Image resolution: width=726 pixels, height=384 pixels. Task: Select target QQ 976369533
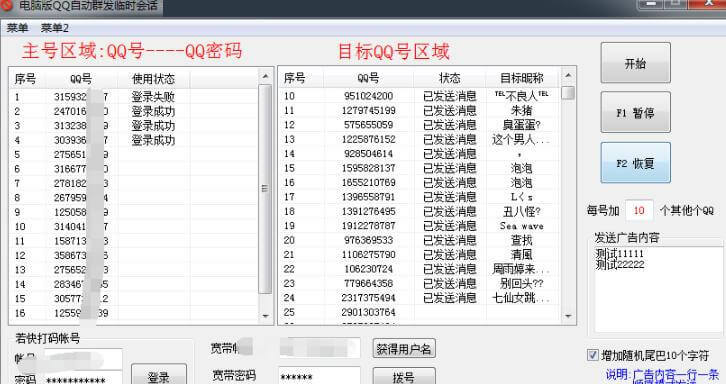[369, 240]
